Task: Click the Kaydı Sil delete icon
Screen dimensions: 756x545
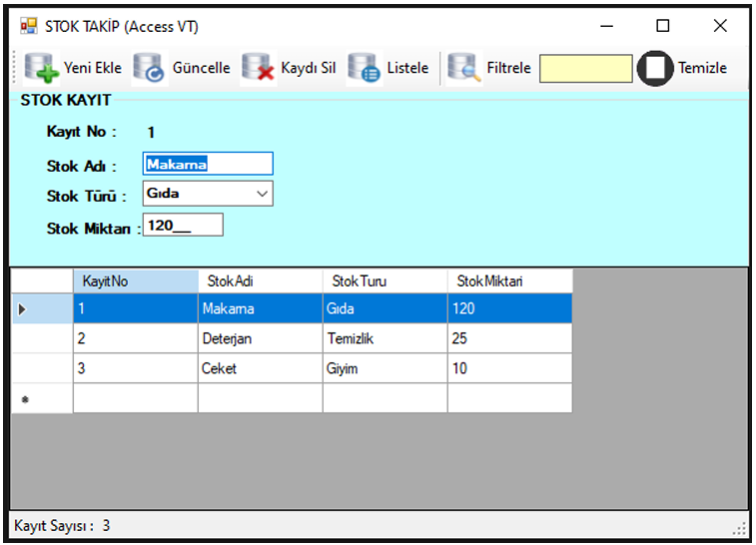Action: click(x=259, y=68)
